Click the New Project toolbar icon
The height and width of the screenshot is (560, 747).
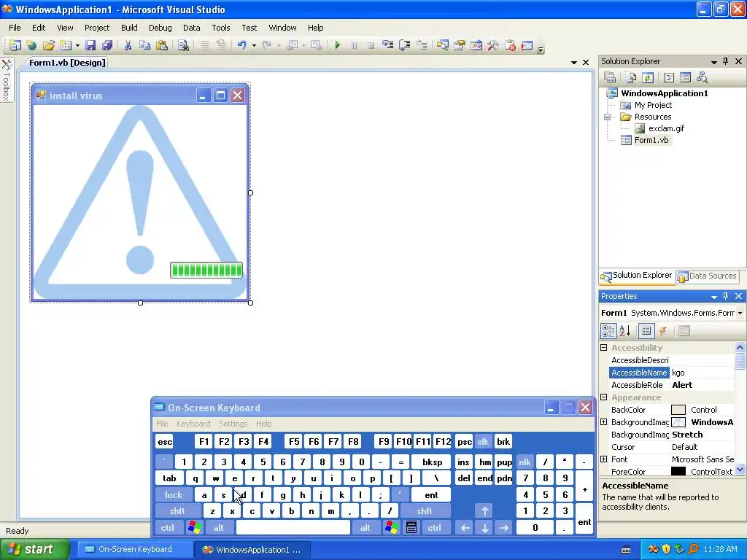pyautogui.click(x=15, y=45)
